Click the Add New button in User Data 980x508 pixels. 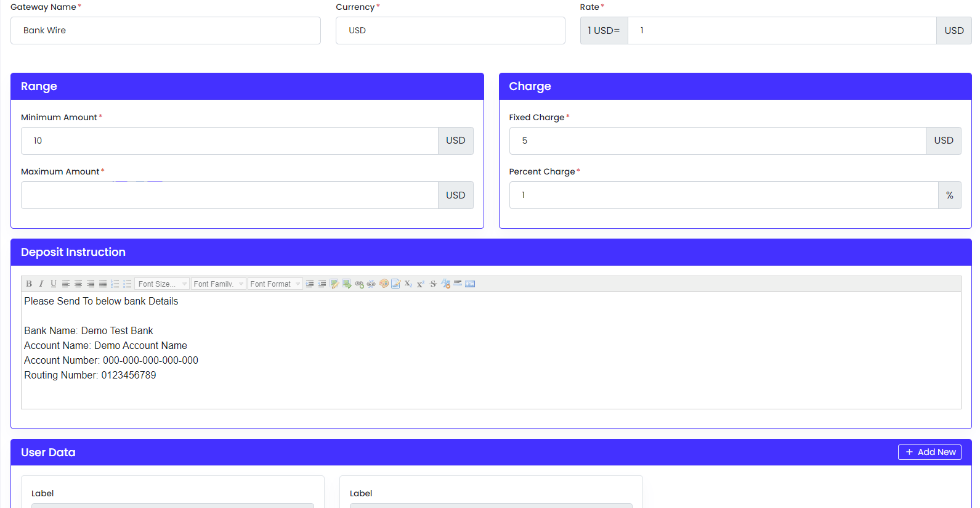coord(929,452)
